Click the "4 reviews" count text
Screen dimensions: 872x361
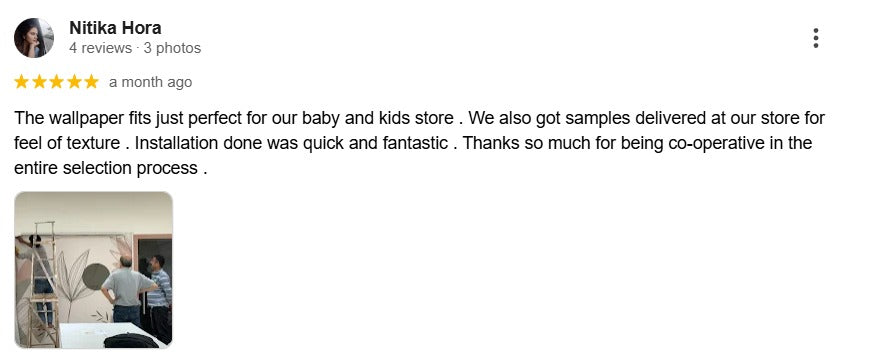pos(100,48)
